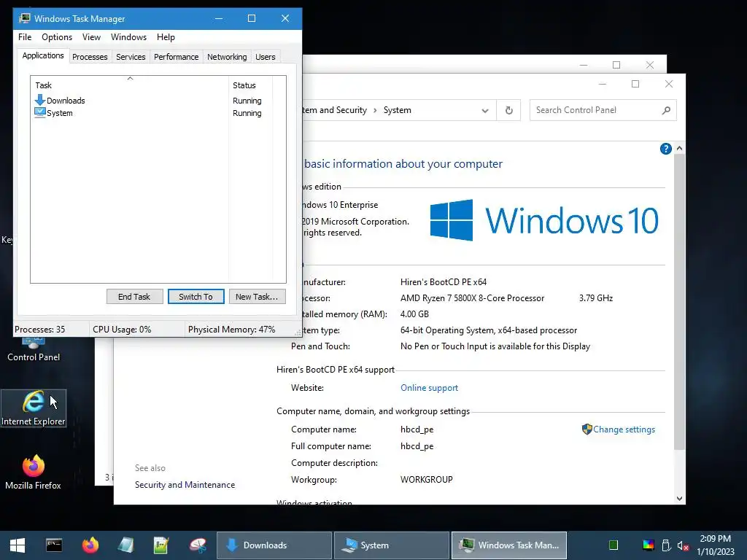747x560 pixels.
Task: Refresh the Control Panel System page
Action: pyautogui.click(x=508, y=111)
